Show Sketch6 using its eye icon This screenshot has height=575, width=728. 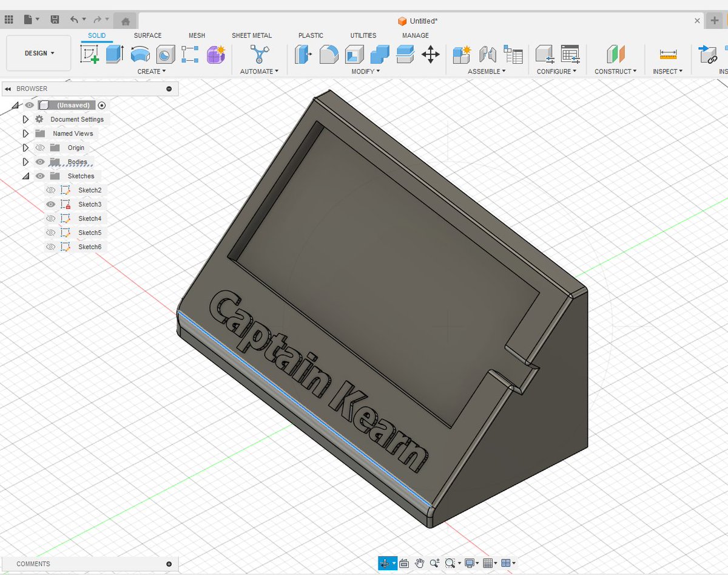pos(51,247)
